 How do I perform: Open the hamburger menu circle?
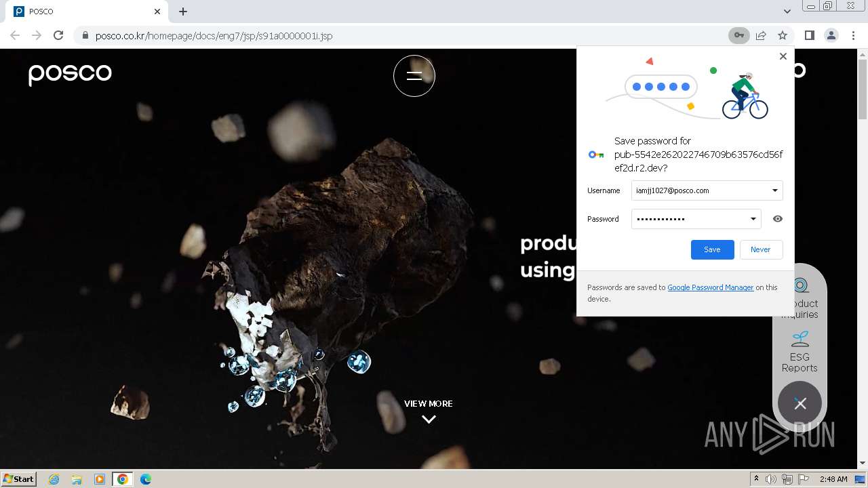[414, 76]
